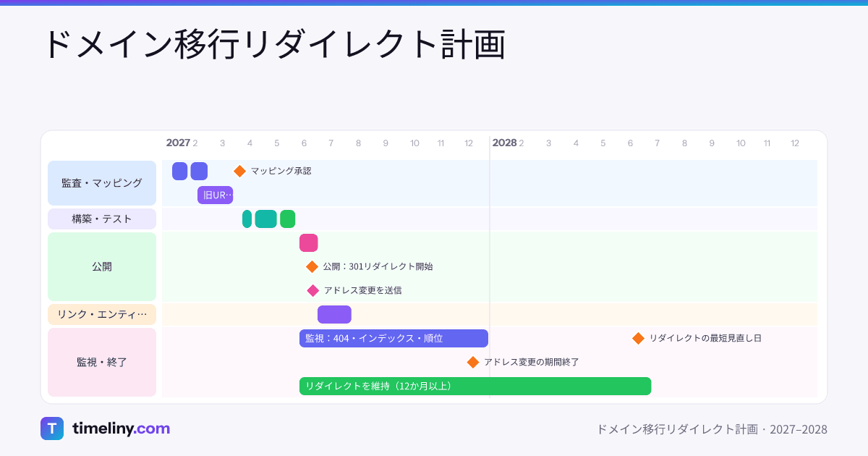Click the リダイレクトの最短見直し日 orange diamond

coord(638,338)
